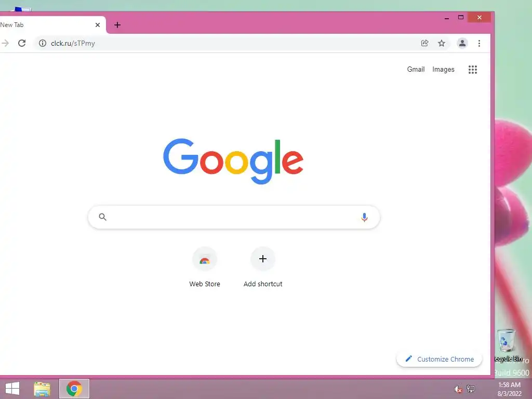Open the Chrome profile avatar icon
This screenshot has width=532, height=399.
coord(462,43)
